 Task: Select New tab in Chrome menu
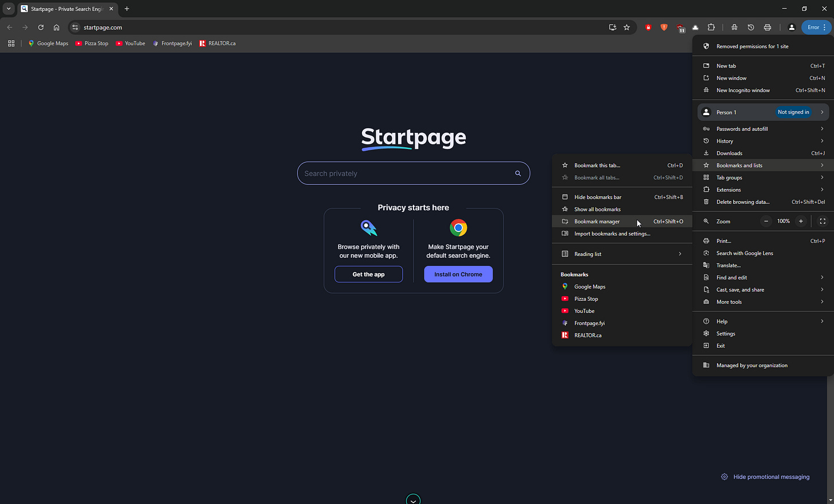point(764,66)
